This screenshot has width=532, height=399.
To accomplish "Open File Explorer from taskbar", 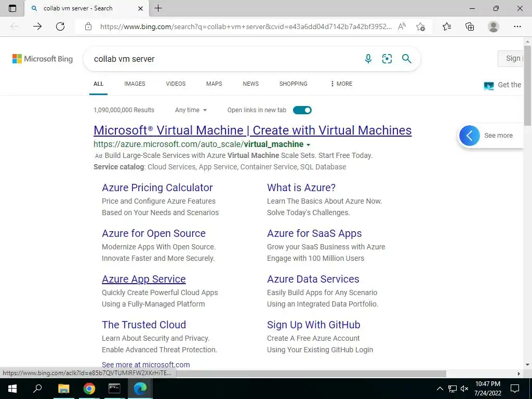I will click(x=63, y=389).
